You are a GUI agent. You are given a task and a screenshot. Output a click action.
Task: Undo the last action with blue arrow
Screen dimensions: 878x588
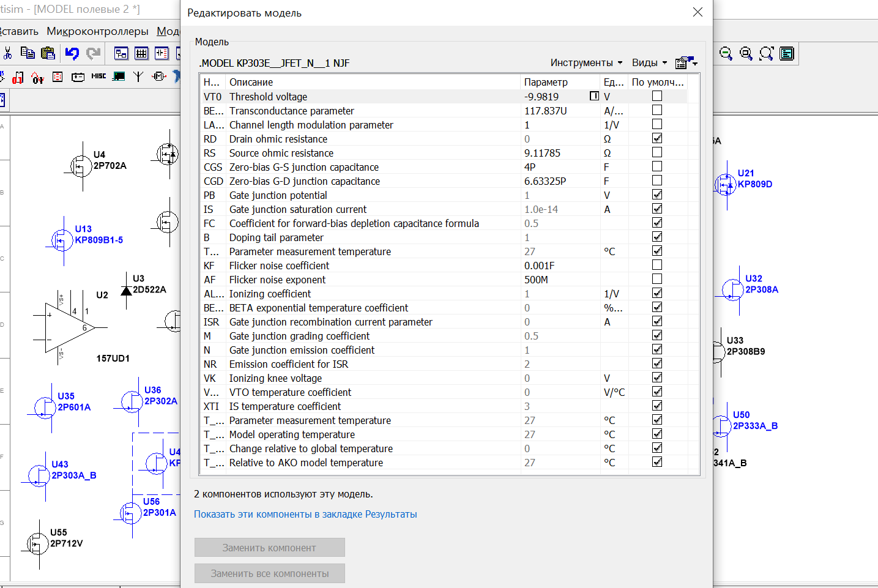point(72,53)
